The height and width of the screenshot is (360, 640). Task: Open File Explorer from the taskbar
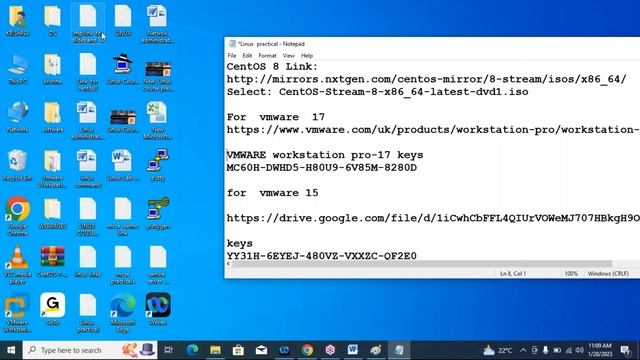click(x=216, y=350)
